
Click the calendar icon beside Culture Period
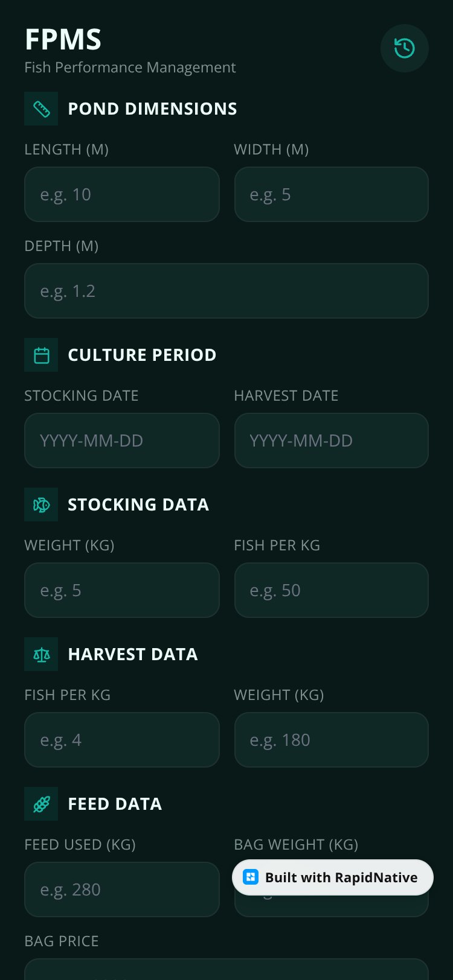pyautogui.click(x=41, y=355)
